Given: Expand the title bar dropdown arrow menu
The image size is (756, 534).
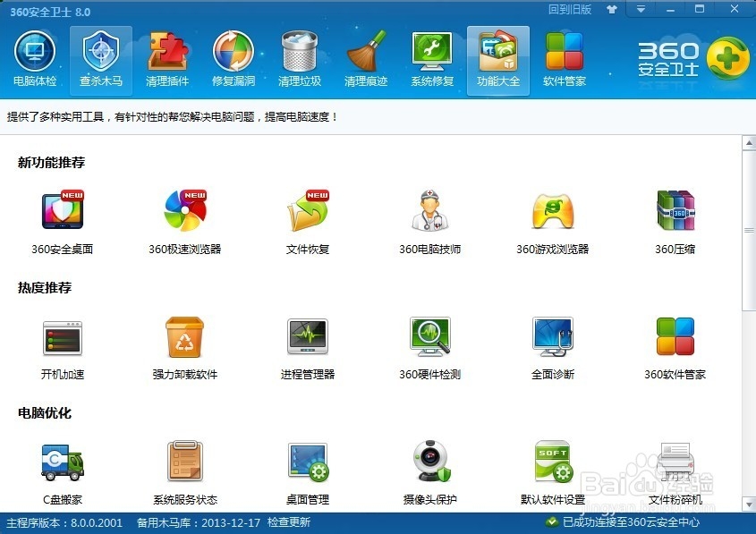Looking at the screenshot, I should pyautogui.click(x=641, y=10).
